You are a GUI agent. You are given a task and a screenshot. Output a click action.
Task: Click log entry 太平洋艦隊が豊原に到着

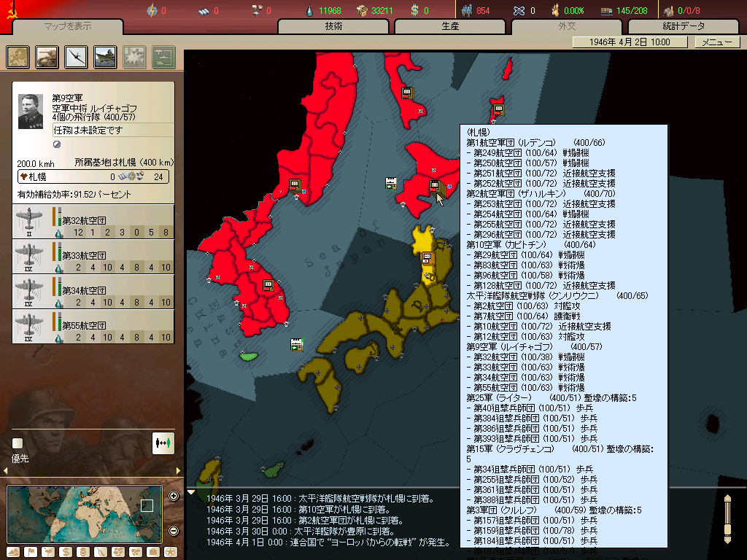(x=300, y=531)
